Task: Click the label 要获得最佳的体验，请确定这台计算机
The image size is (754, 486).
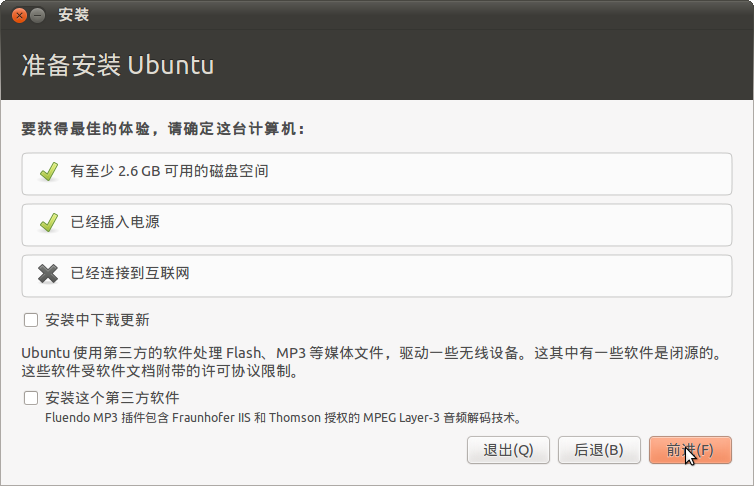Action: click(x=163, y=129)
